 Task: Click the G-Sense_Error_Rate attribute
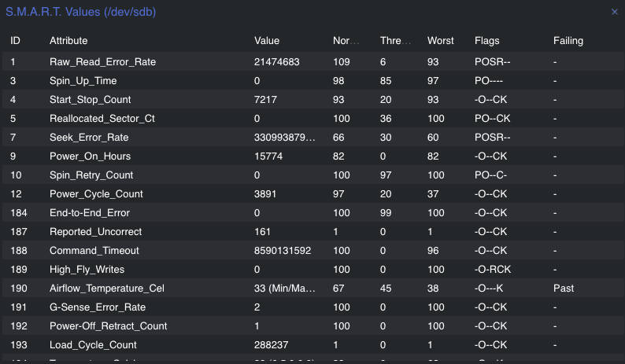(97, 307)
